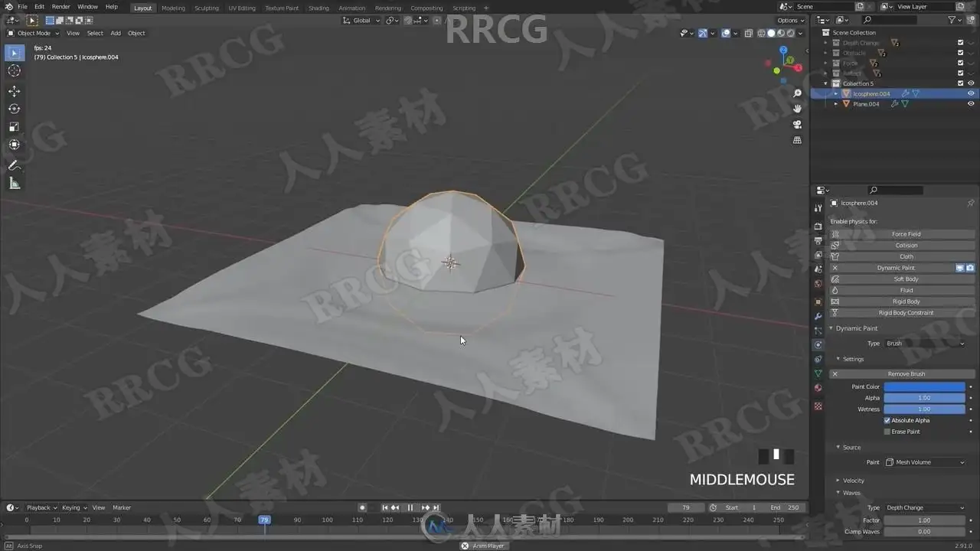The image size is (980, 551).
Task: Toggle viewport overlays button
Action: pyautogui.click(x=726, y=33)
